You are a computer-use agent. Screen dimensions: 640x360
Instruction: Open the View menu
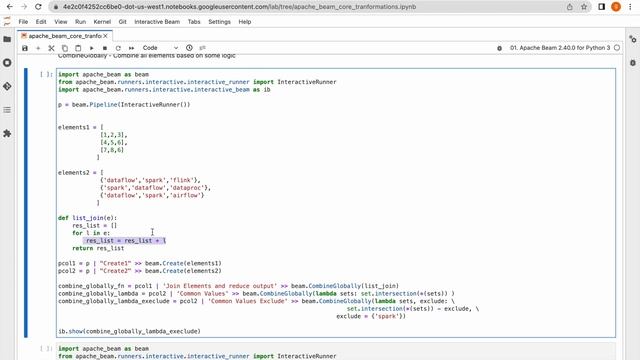click(60, 22)
